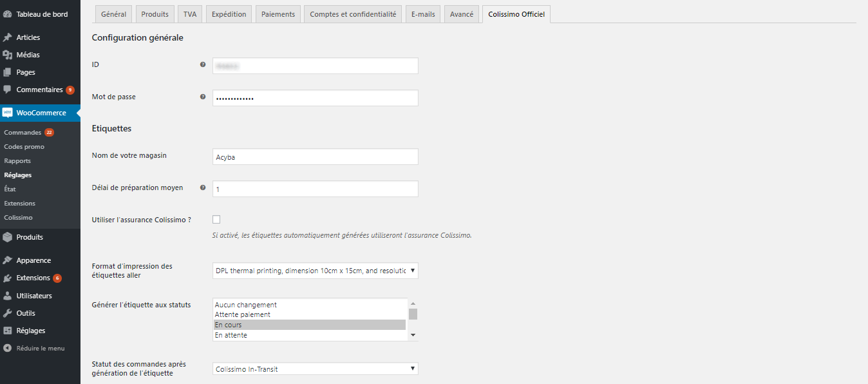868x384 pixels.
Task: Open the Paiements settings tab
Action: [x=278, y=14]
